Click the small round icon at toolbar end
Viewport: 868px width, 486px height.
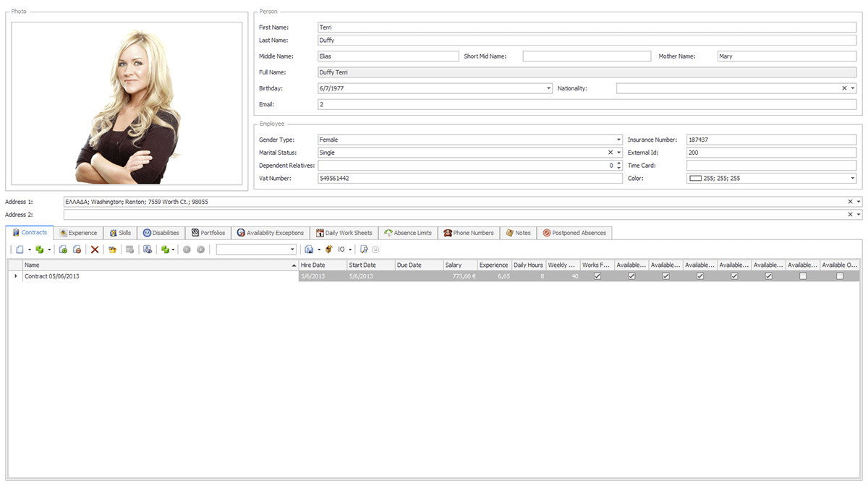tap(375, 249)
